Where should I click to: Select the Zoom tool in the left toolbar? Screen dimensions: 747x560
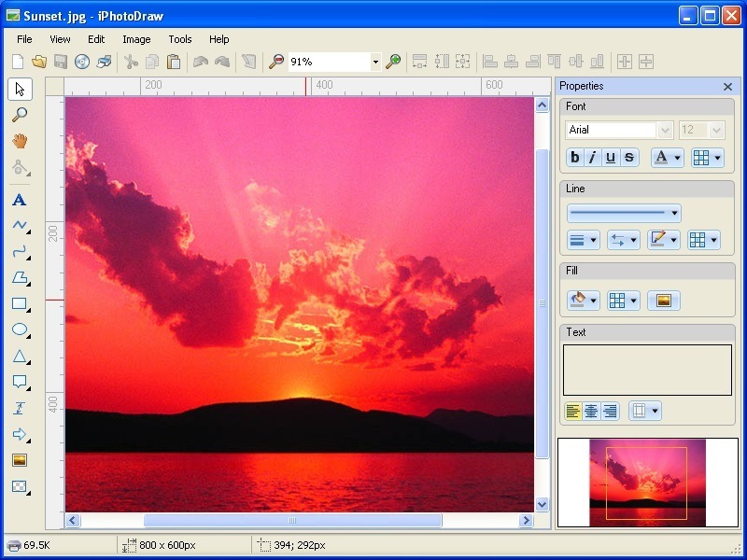click(x=21, y=115)
